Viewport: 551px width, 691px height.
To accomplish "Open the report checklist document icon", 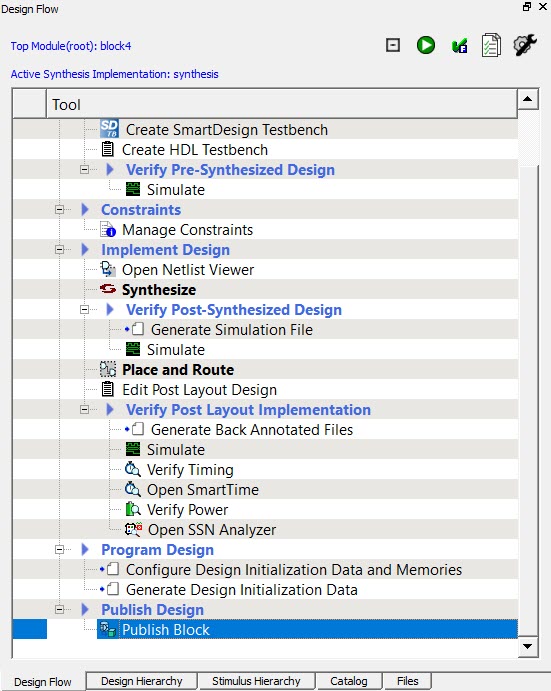I will 491,45.
